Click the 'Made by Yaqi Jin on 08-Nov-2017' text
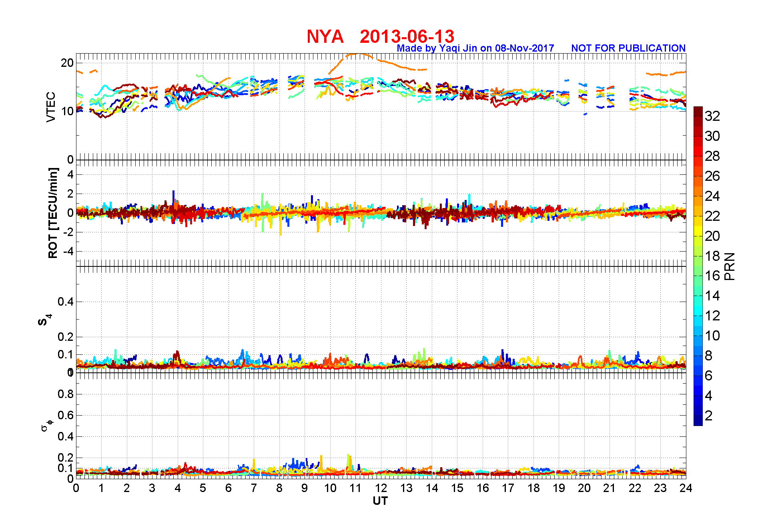This screenshot has width=762, height=532. point(475,48)
